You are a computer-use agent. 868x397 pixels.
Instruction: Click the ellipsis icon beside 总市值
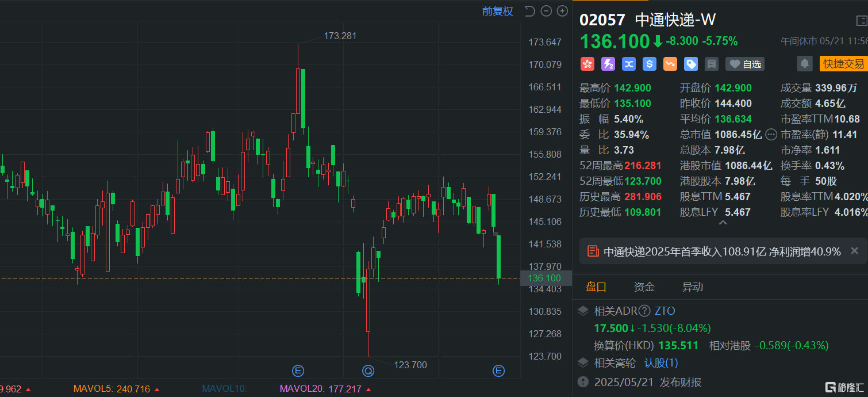click(771, 135)
